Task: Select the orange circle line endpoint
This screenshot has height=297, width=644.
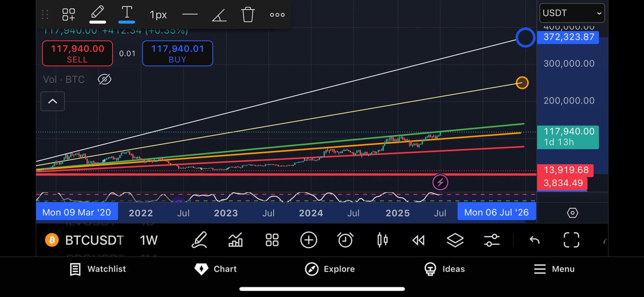Action: pos(522,83)
